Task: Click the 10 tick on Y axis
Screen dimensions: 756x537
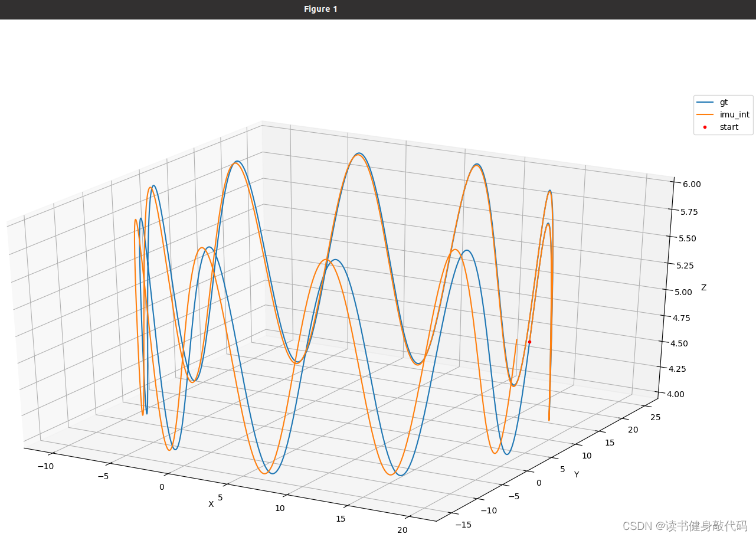Action: [x=587, y=456]
